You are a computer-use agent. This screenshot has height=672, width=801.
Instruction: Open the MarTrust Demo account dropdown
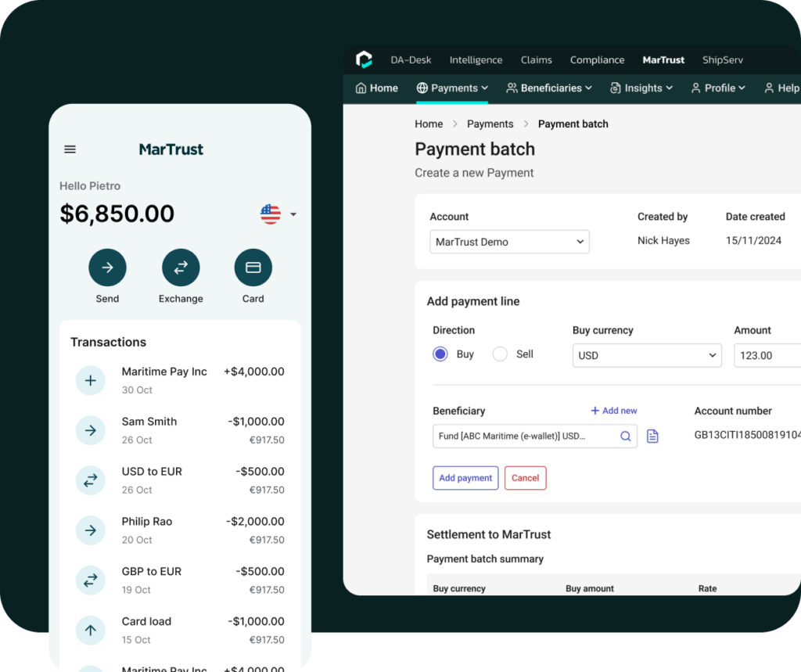pyautogui.click(x=509, y=242)
